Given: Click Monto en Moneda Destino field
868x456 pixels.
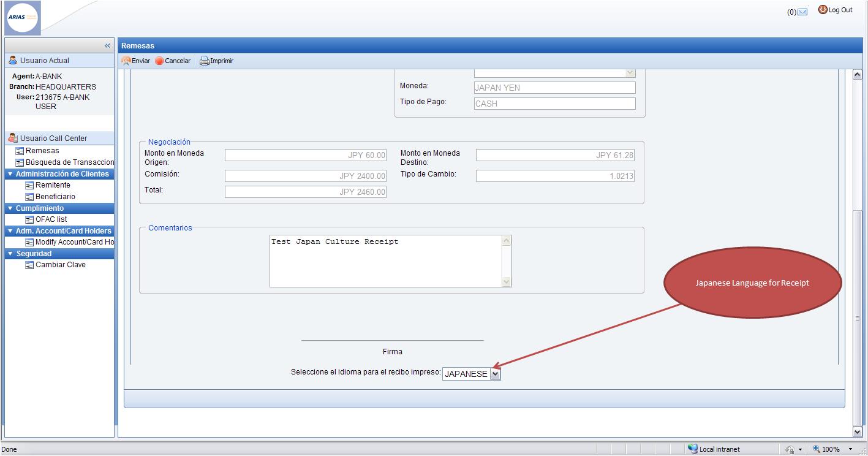Looking at the screenshot, I should point(555,155).
